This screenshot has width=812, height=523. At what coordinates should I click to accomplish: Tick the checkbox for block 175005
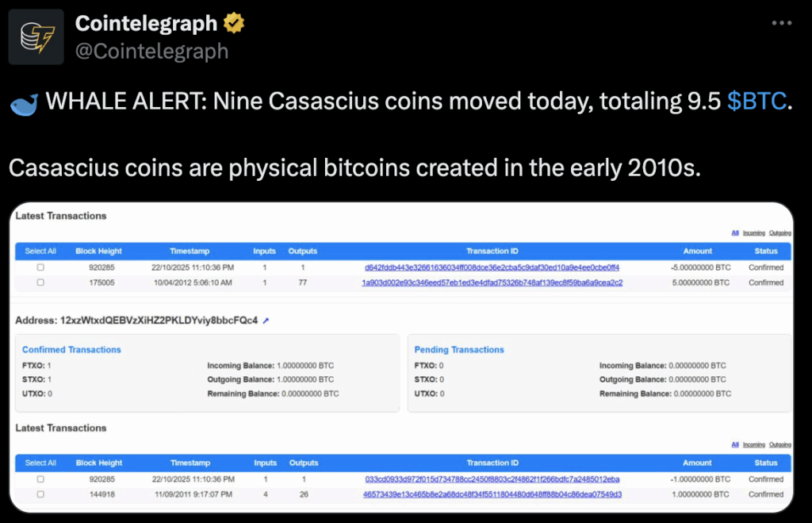click(40, 283)
